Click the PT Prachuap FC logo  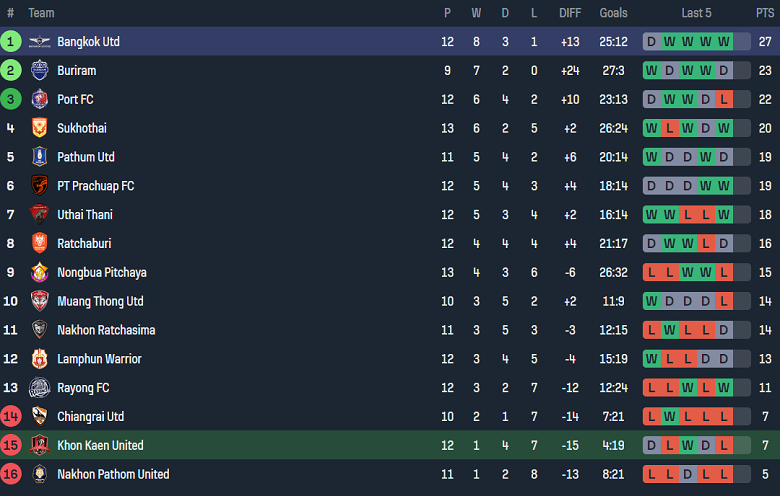40,186
